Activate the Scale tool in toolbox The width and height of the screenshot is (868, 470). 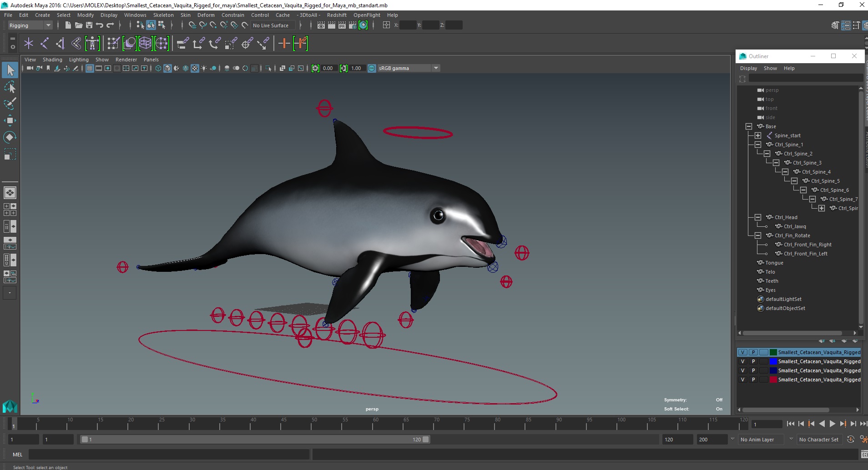(10, 154)
